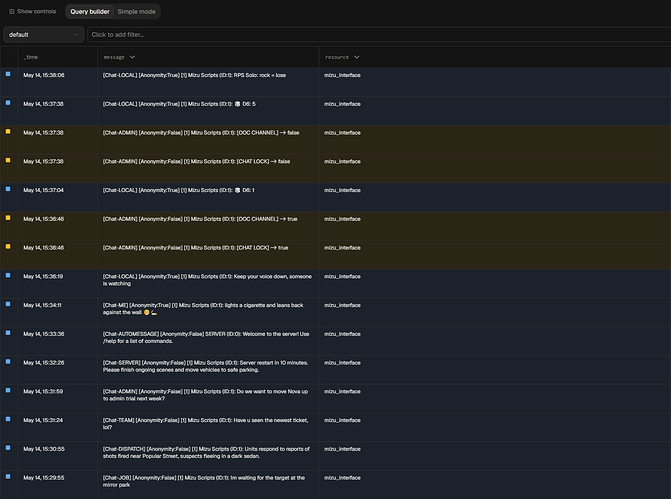
Task: Click blue level icon for 15:36:19 log
Action: pos(8,275)
